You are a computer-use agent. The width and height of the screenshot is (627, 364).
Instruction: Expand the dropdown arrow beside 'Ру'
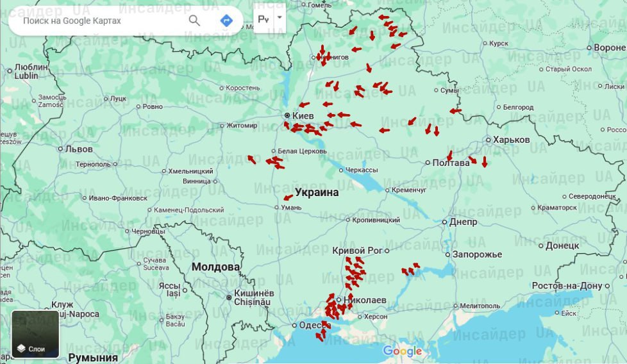pyautogui.click(x=280, y=19)
